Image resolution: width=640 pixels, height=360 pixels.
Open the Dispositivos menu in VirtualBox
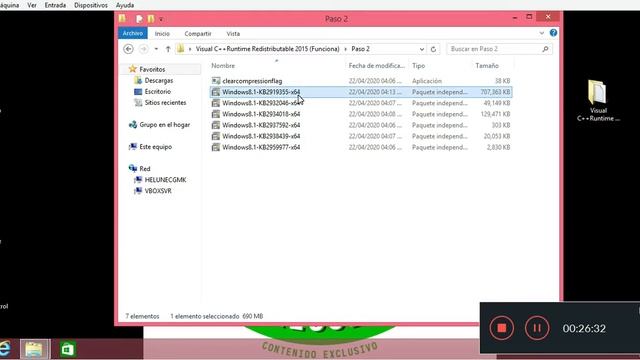pyautogui.click(x=91, y=5)
